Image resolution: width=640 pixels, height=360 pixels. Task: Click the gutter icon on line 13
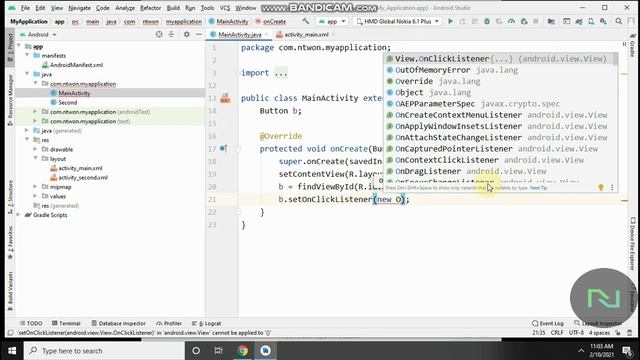[x=225, y=98]
